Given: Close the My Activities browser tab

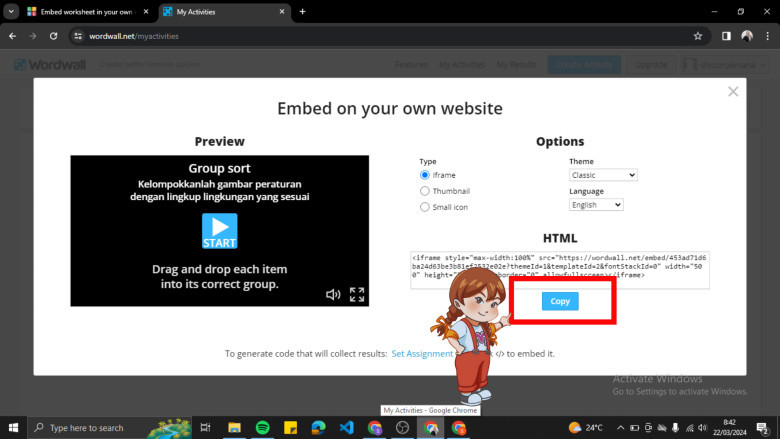Looking at the screenshot, I should pos(282,11).
